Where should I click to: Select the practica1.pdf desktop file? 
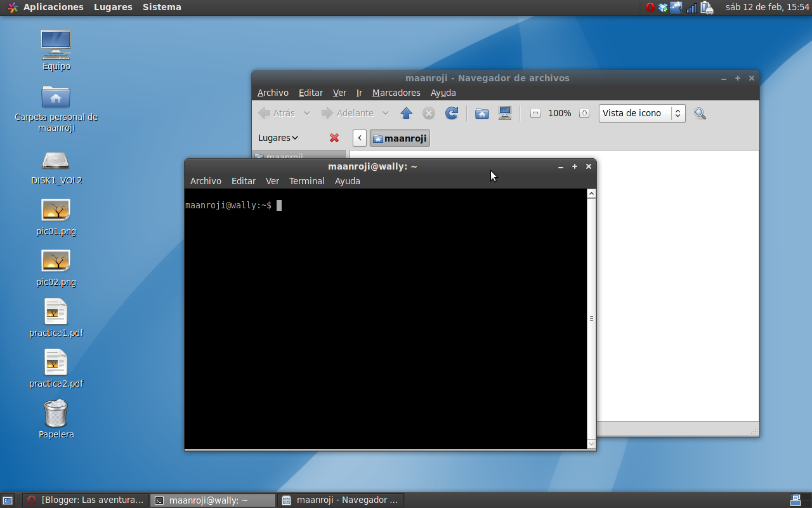point(56,319)
